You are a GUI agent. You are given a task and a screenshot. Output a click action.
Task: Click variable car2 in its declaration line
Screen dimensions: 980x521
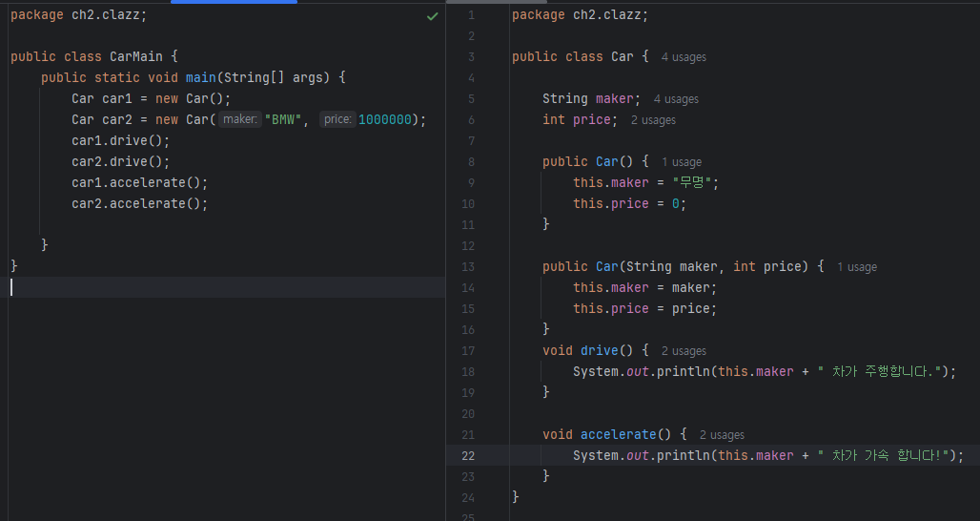117,119
